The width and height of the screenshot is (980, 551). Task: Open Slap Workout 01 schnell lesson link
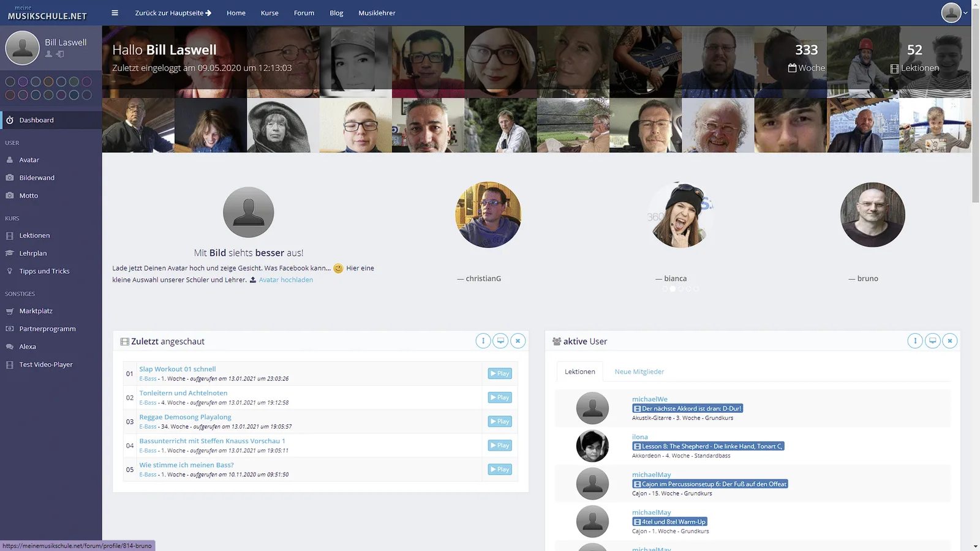click(178, 369)
